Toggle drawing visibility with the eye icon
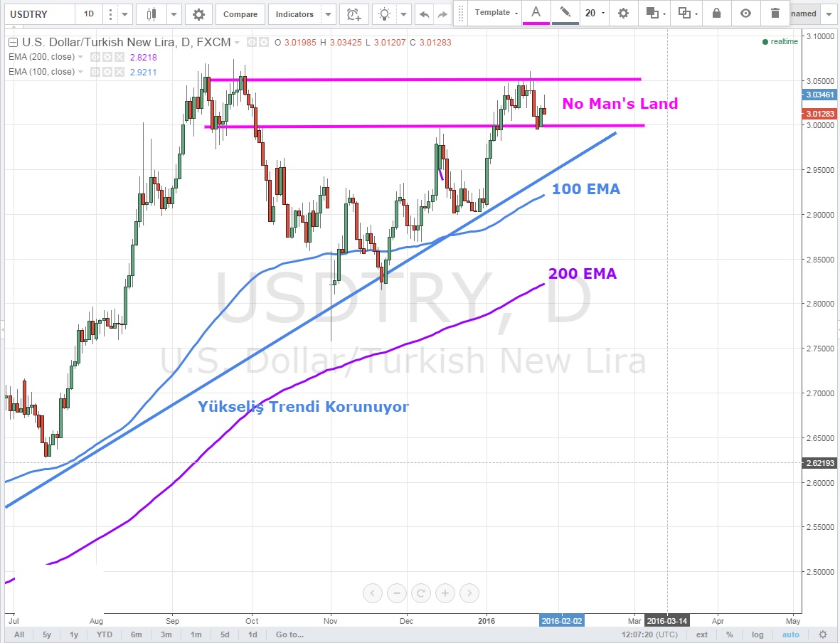The image size is (840, 643). 745,14
